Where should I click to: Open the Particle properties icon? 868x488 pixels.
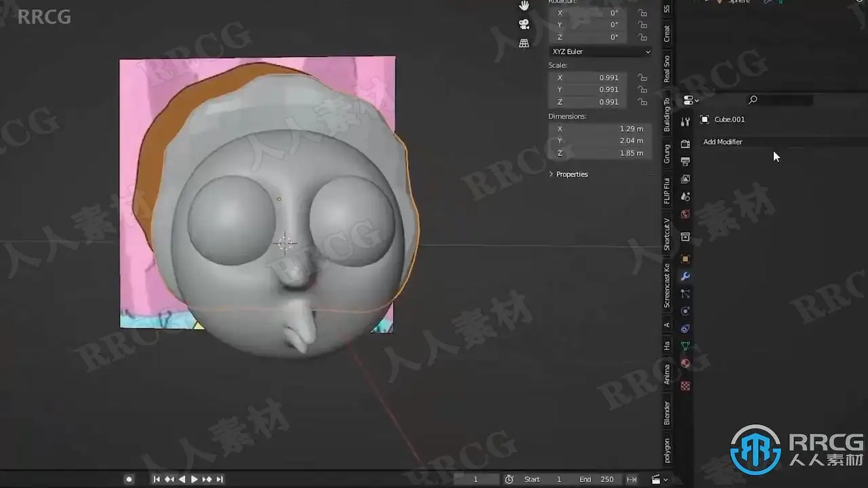[x=685, y=293]
